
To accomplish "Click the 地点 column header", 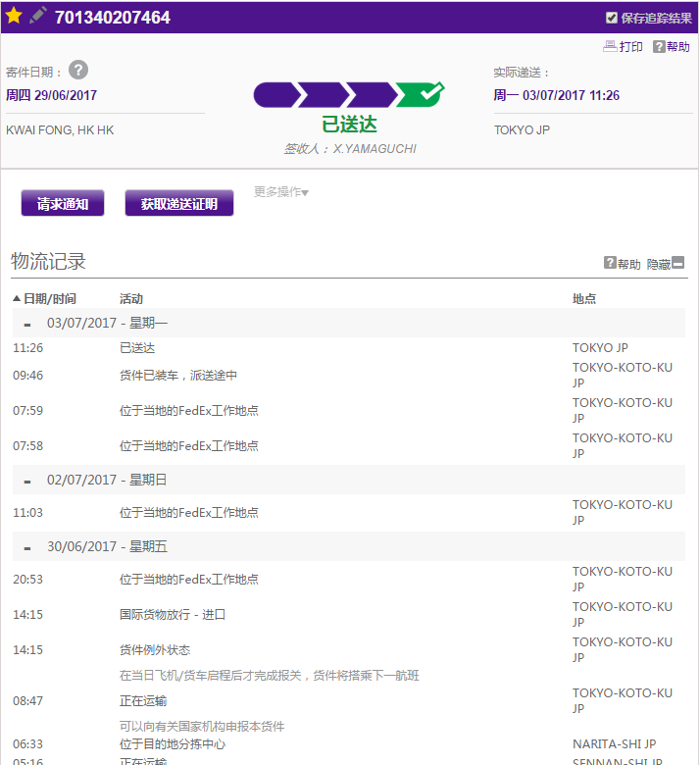I will (x=584, y=298).
